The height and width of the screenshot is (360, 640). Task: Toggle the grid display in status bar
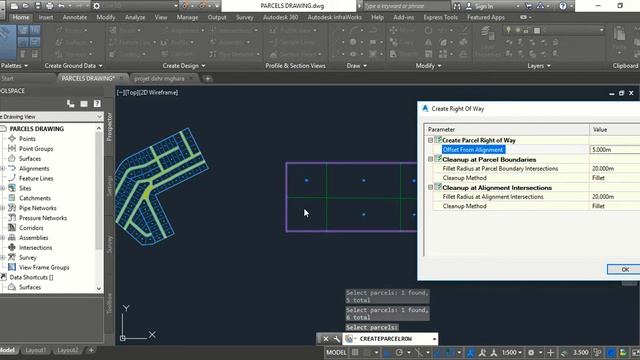click(x=356, y=352)
